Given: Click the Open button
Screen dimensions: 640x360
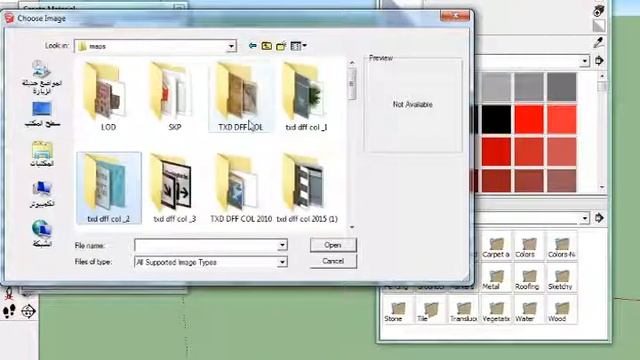Looking at the screenshot, I should 333,245.
